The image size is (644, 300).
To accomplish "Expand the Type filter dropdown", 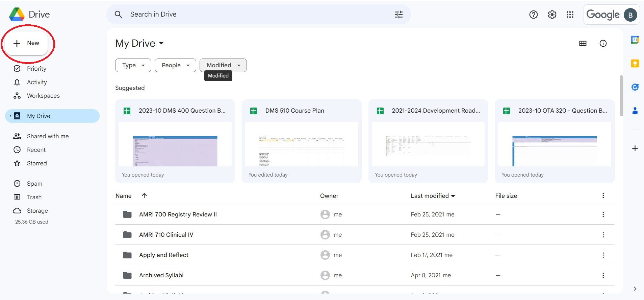I will pos(133,65).
